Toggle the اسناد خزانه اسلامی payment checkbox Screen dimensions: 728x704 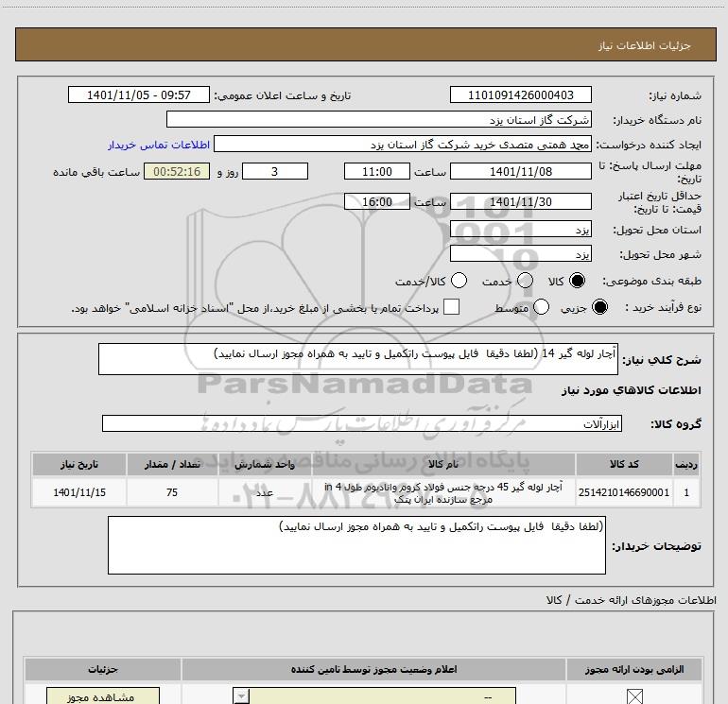point(451,307)
